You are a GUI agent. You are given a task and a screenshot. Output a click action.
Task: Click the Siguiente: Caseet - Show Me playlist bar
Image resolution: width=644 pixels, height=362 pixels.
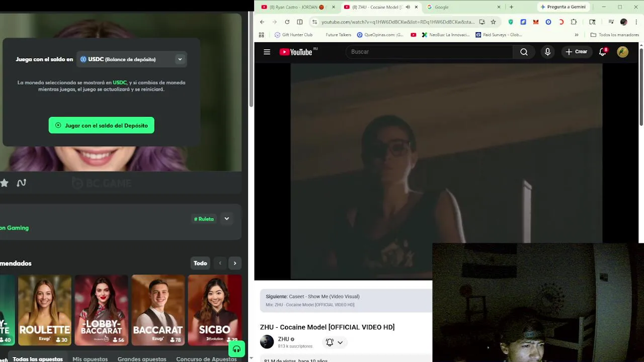pyautogui.click(x=346, y=300)
